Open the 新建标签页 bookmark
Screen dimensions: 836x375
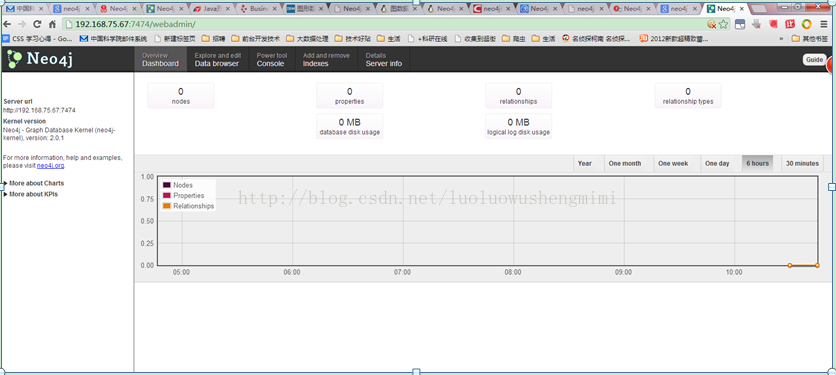(175, 38)
